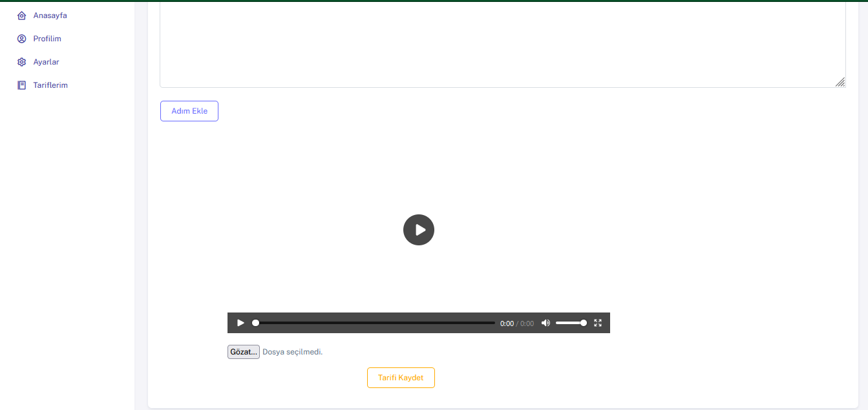The image size is (868, 410).
Task: Click the Profilim person icon
Action: coord(21,38)
